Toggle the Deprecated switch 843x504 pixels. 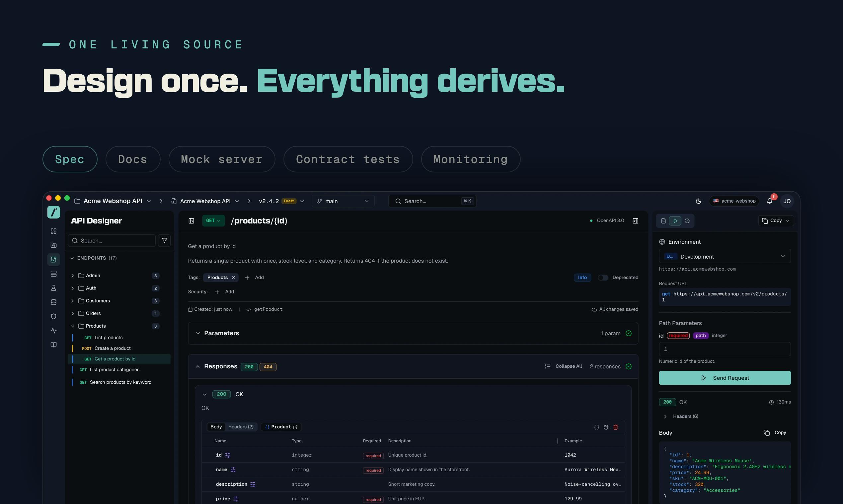coord(603,278)
